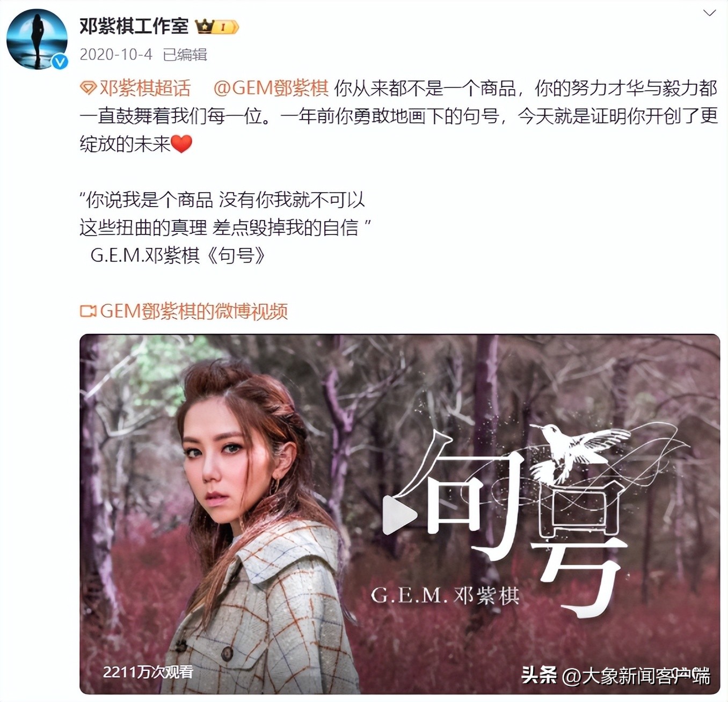Viewport: 728px width, 702px height.
Task: Open the 邓紫棋超话 super topic
Action: (x=145, y=88)
